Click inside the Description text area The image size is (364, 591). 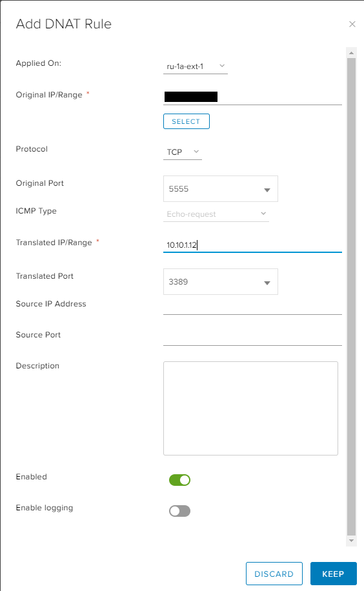[x=250, y=408]
